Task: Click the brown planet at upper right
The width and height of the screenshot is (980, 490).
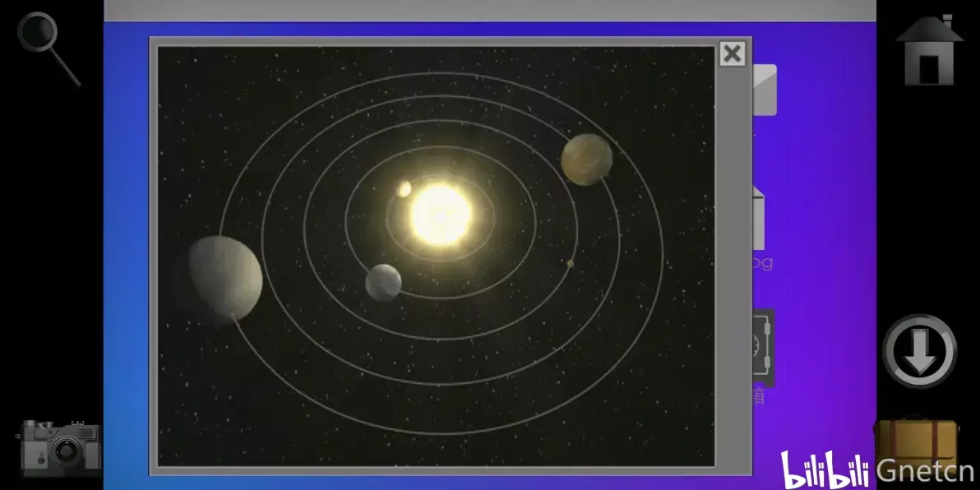Action: [x=586, y=159]
